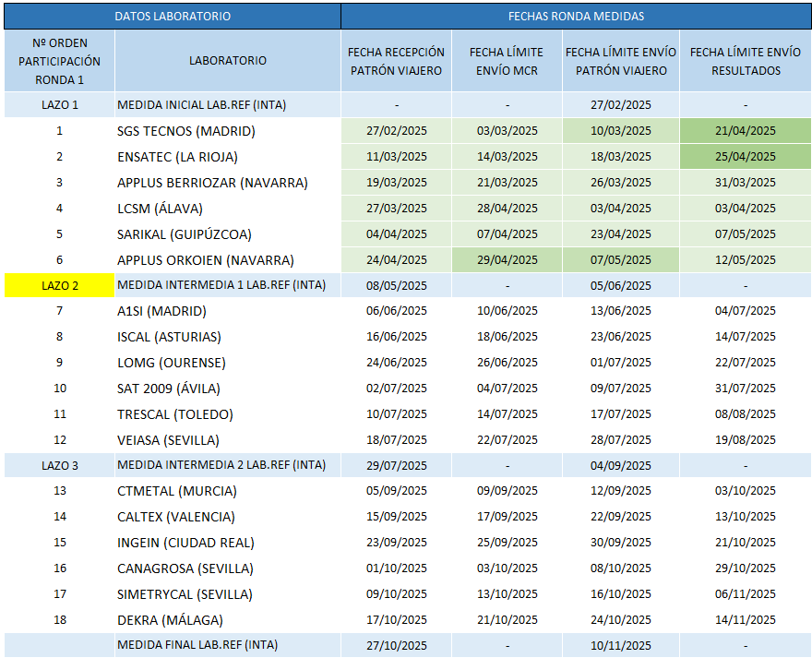Click the FECHA LÍMITE ENVÍO PATRÓN VIAJERO header
This screenshot has width=812, height=658.
coord(621,61)
